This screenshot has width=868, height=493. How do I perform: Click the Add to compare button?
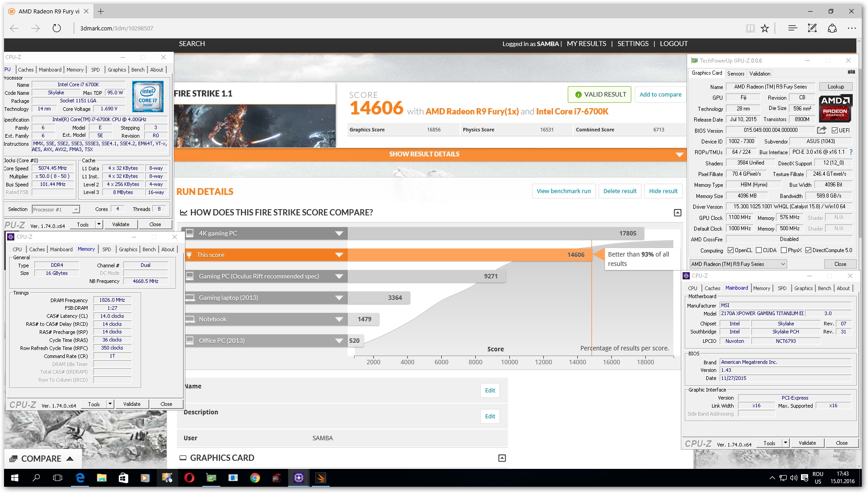pyautogui.click(x=660, y=95)
